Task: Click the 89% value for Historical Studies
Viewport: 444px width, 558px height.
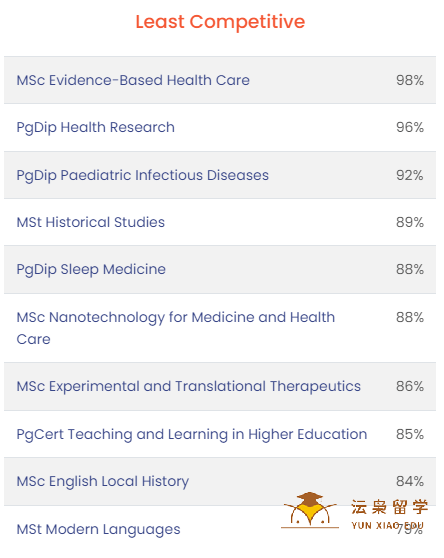Action: click(x=410, y=222)
